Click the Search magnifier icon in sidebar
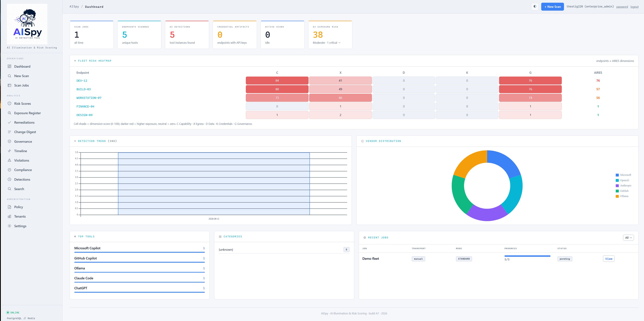The width and height of the screenshot is (644, 321). [9, 189]
